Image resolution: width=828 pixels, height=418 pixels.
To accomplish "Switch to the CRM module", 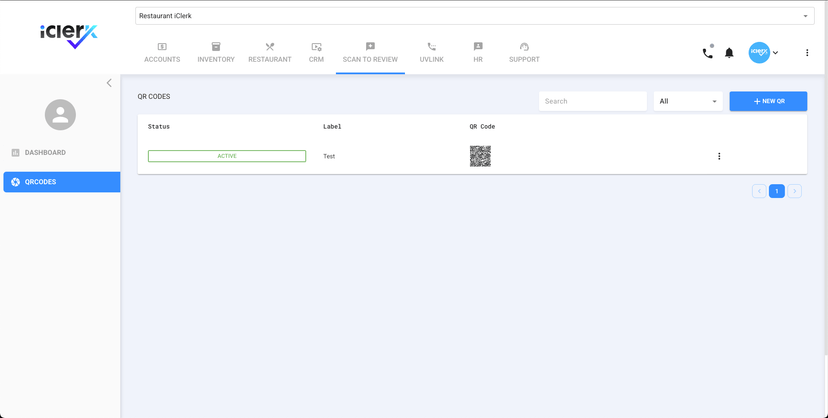I will pos(316,53).
